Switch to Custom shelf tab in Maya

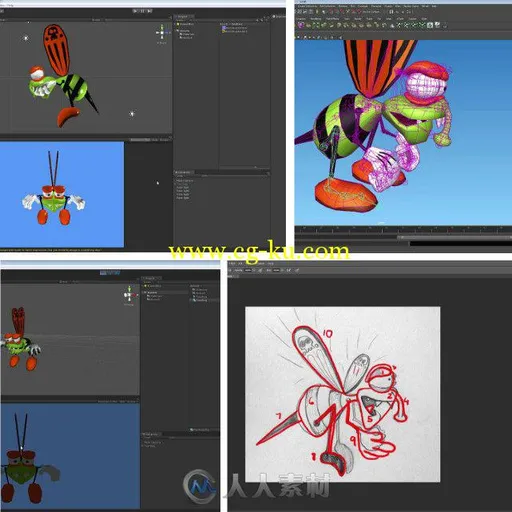point(412,19)
